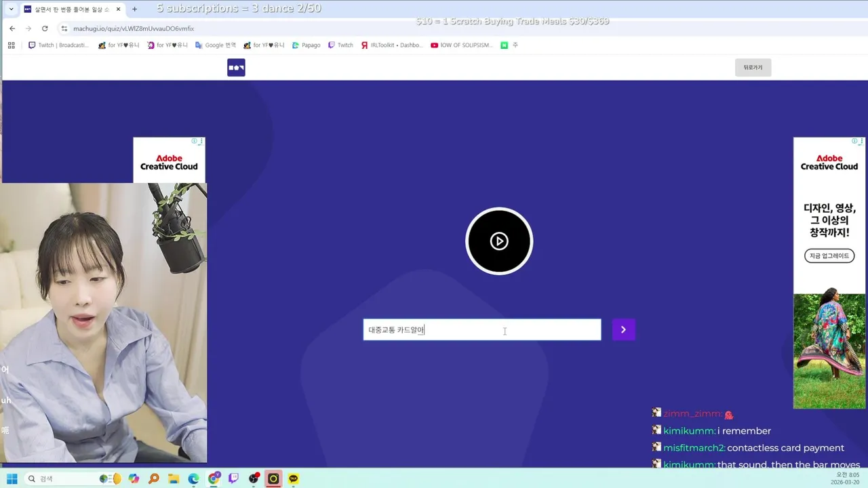Open Twitch Broadcasting bookmark

[x=58, y=45]
